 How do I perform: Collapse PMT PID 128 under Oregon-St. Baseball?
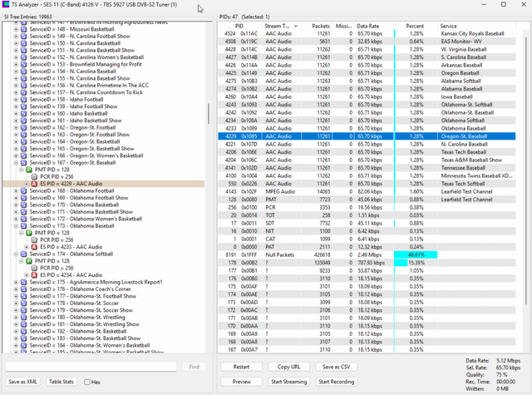pos(22,170)
